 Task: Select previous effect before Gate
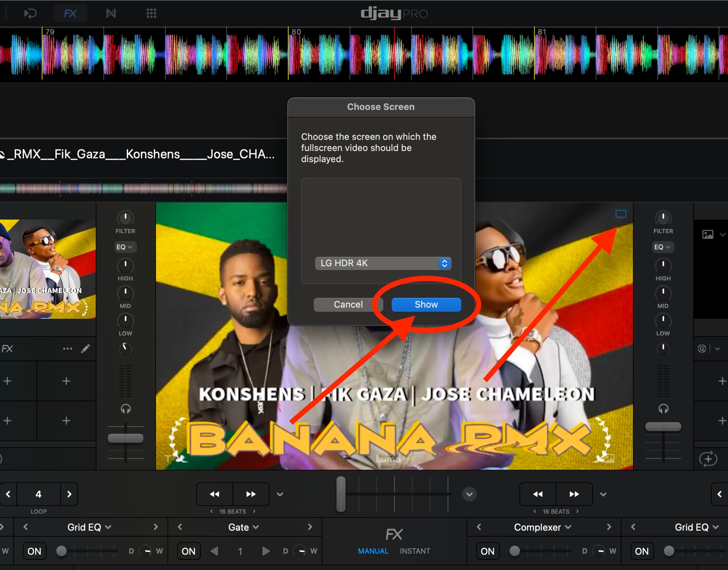pyautogui.click(x=180, y=527)
